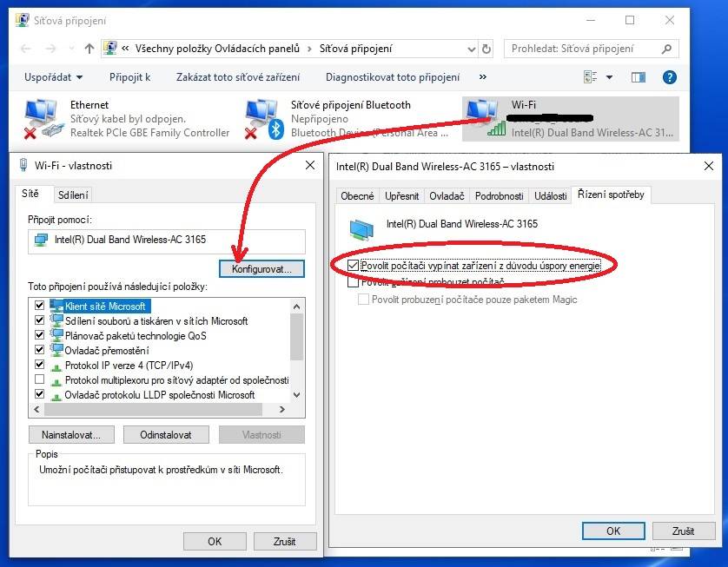
Task: Expand breadcrumb chevron after Všechny položky
Action: pos(309,49)
